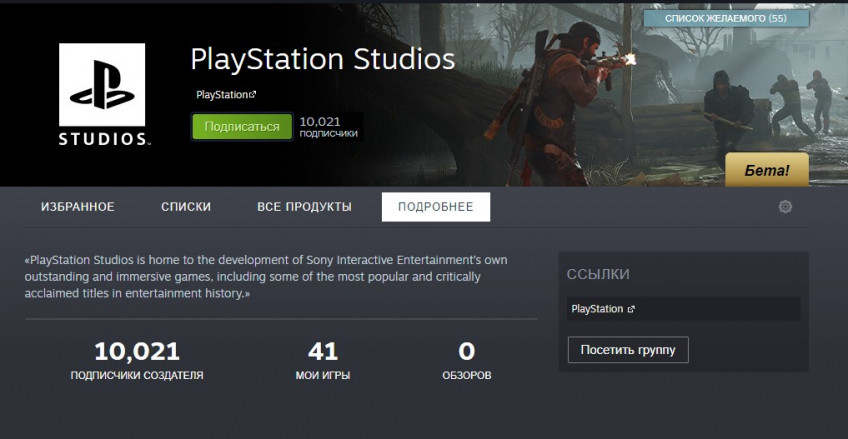
Task: Open PlayStation link under the studio title
Action: 222,95
